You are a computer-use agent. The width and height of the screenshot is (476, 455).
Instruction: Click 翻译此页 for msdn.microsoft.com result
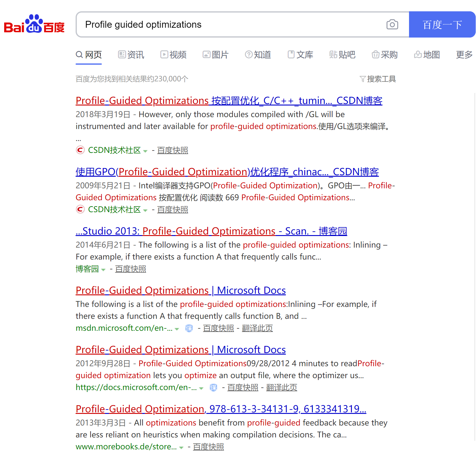click(x=257, y=328)
